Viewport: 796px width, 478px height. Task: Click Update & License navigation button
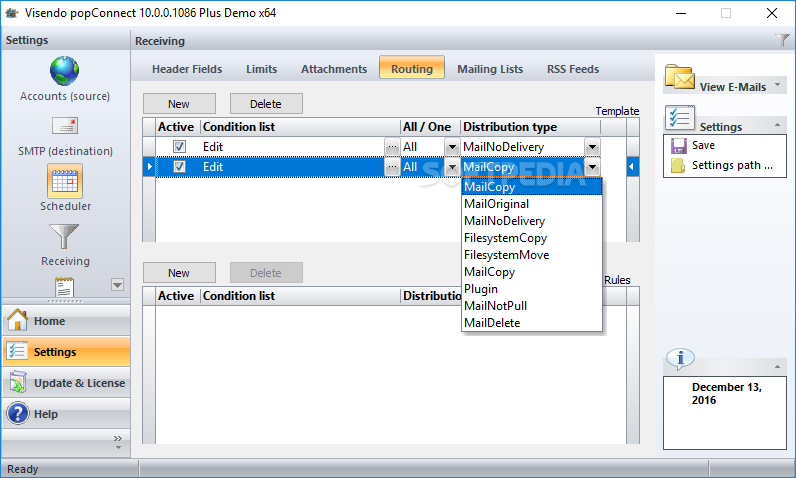tap(67, 383)
